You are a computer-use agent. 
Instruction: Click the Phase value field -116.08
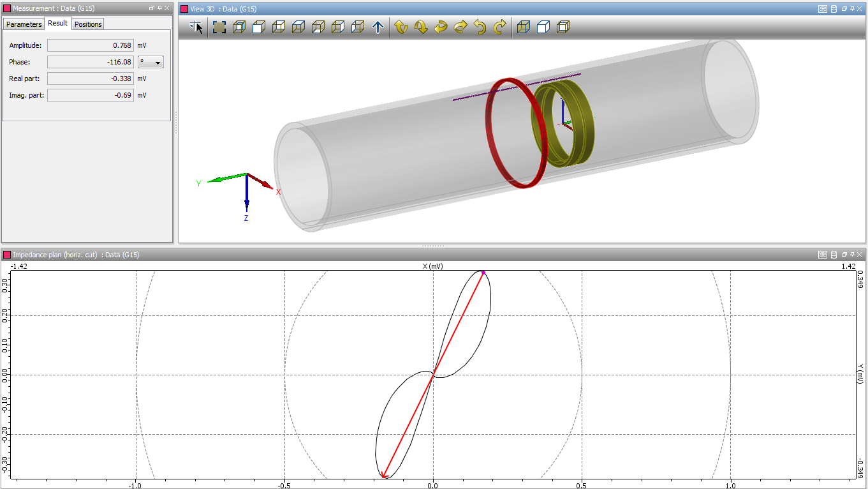[91, 62]
